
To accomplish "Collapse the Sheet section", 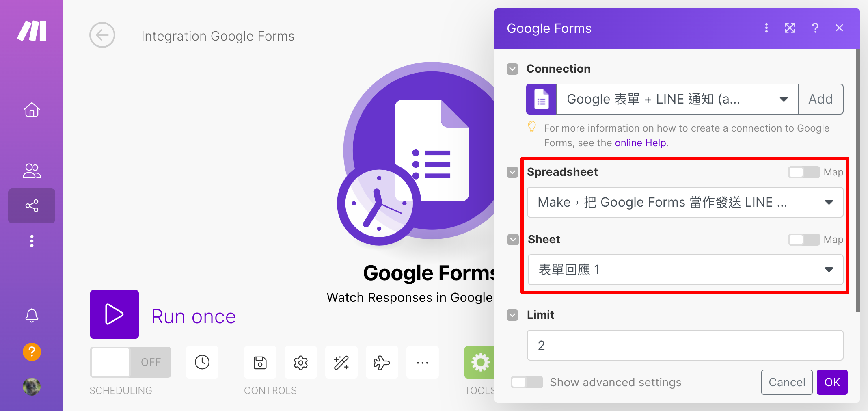I will point(513,240).
